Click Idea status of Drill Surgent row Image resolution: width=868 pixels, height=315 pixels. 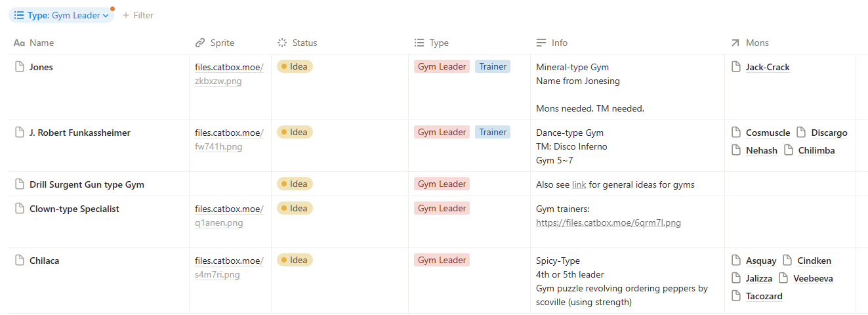point(295,184)
